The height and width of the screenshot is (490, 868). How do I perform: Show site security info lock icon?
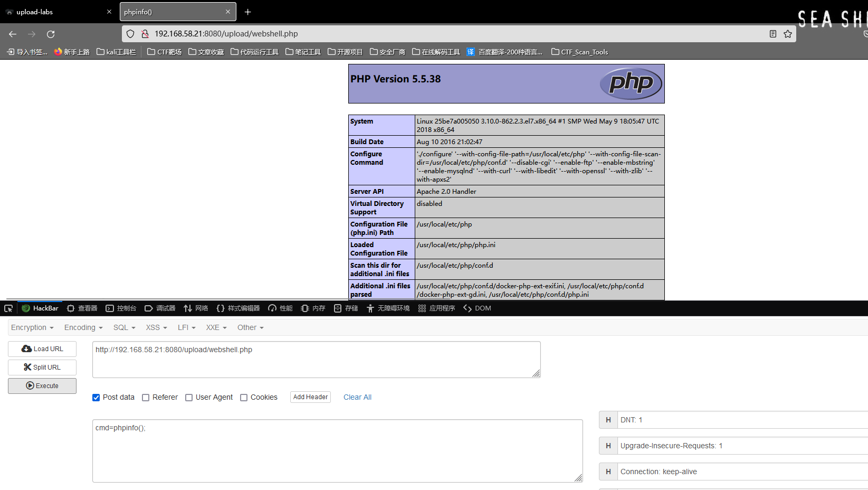(145, 34)
